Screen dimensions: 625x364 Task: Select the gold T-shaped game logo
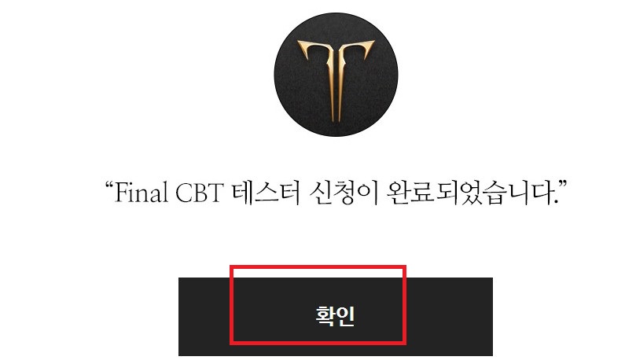(x=336, y=81)
